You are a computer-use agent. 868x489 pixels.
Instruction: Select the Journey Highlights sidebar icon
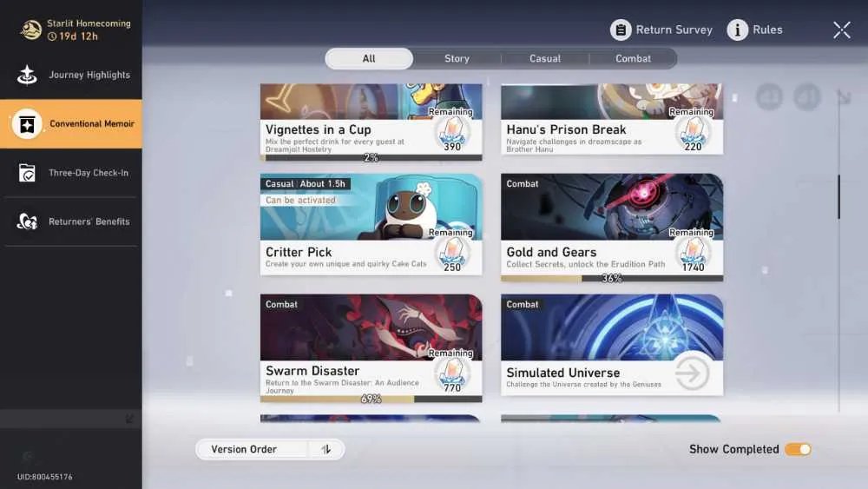pyautogui.click(x=27, y=75)
